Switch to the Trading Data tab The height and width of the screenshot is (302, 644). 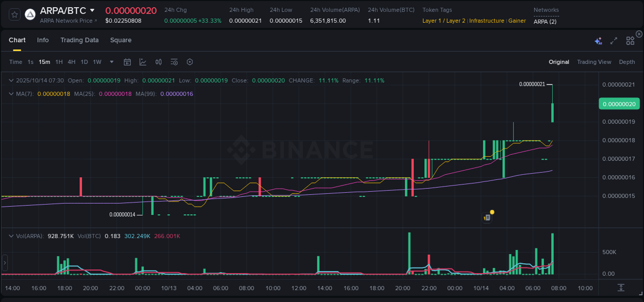(79, 40)
